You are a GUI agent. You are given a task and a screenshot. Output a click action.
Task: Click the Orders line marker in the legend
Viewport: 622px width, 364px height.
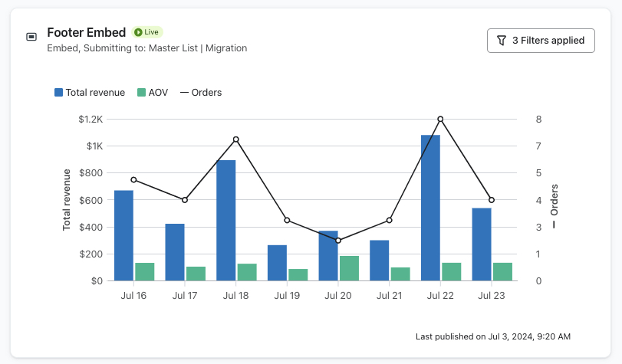pos(184,93)
